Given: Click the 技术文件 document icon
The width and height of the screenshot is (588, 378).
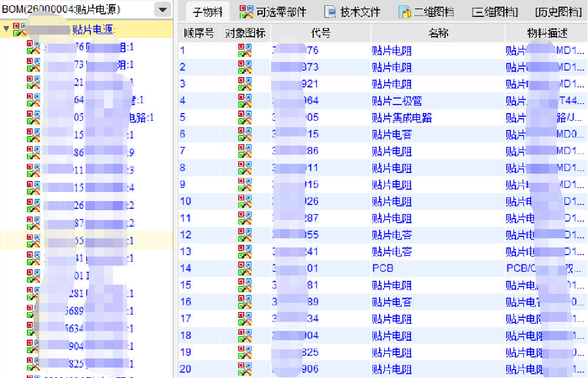Looking at the screenshot, I should [330, 12].
